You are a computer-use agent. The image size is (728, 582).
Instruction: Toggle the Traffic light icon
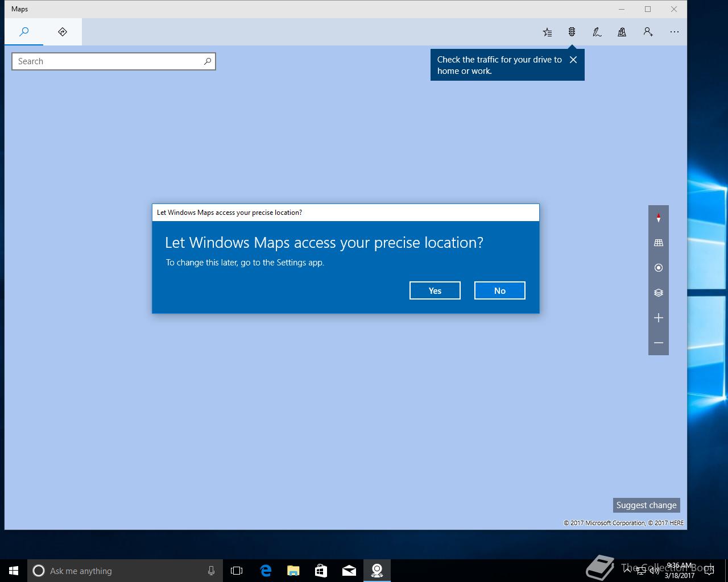[572, 32]
